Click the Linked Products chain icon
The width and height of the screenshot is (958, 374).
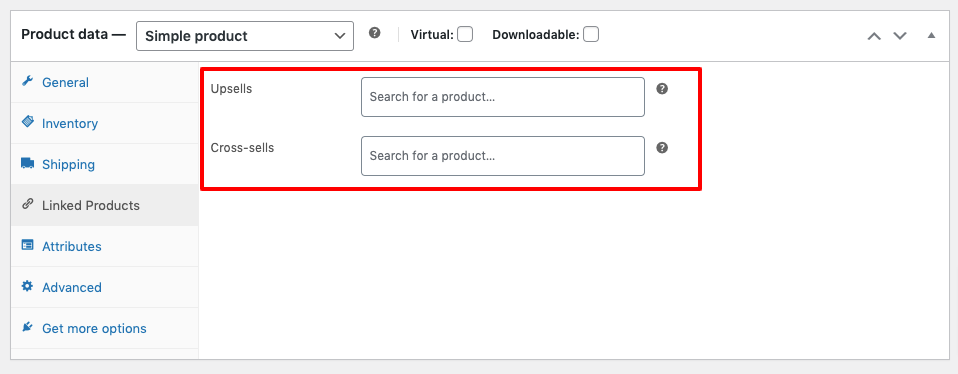click(x=27, y=204)
